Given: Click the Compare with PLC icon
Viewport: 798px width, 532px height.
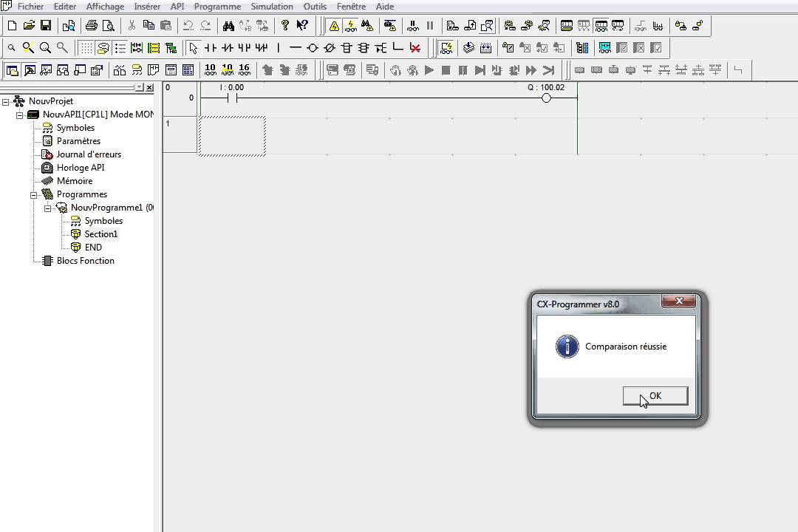Looking at the screenshot, I should 487,25.
